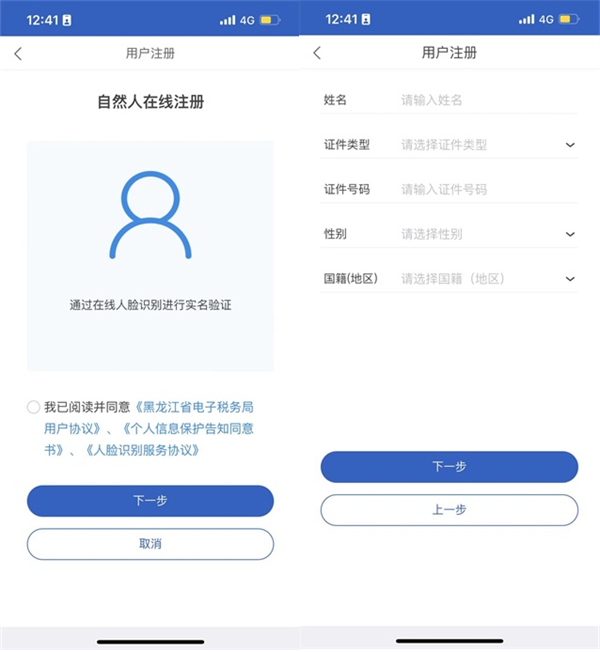This screenshot has width=600, height=652.
Task: Expand the 国籍(地区) dropdown arrow
Action: [x=570, y=279]
